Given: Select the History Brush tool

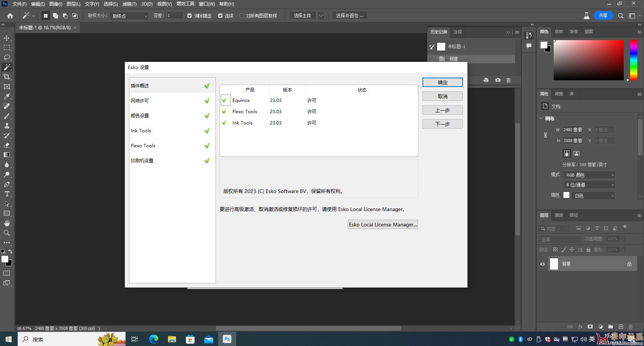Looking at the screenshot, I should tap(7, 135).
